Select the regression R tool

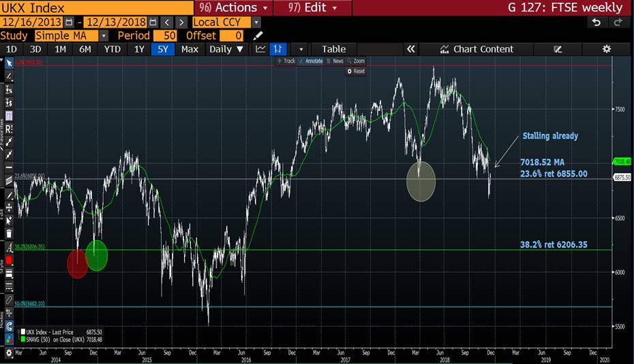tap(9, 129)
